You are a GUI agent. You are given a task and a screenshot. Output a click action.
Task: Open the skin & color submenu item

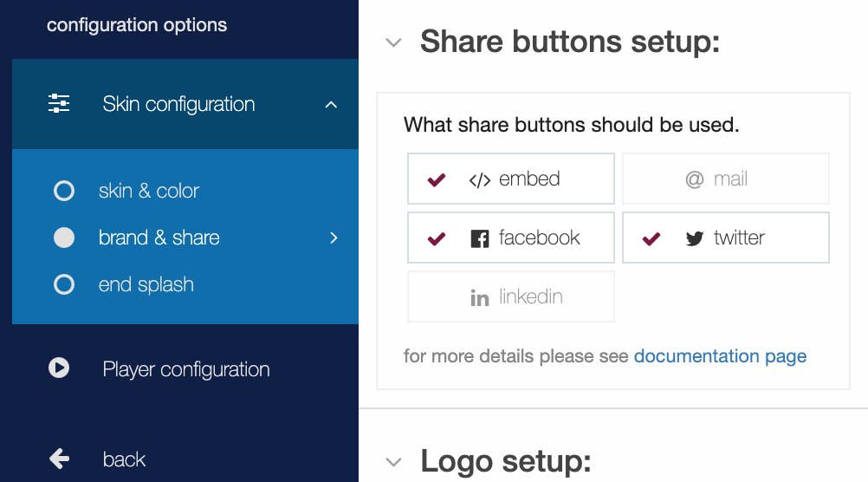(149, 191)
